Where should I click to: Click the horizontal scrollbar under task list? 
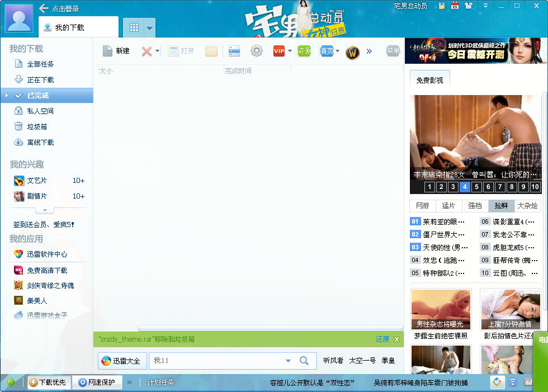pos(271,328)
